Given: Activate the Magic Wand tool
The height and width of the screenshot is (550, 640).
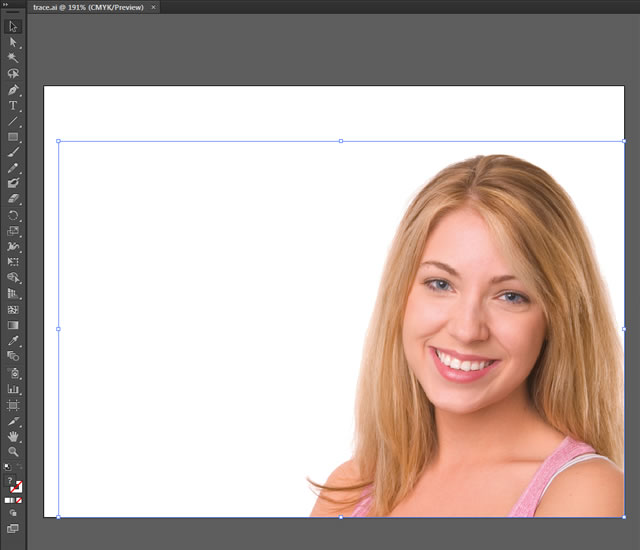Looking at the screenshot, I should (13, 58).
